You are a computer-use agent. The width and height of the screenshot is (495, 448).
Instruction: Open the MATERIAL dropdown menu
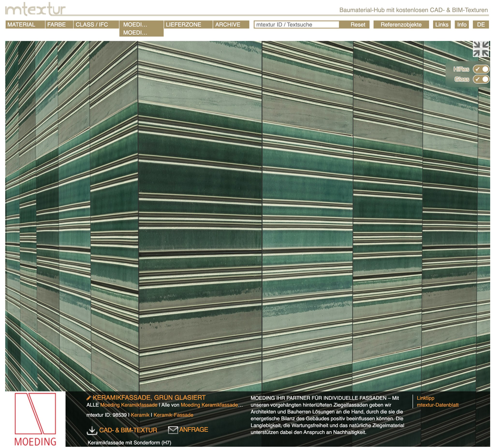(25, 25)
